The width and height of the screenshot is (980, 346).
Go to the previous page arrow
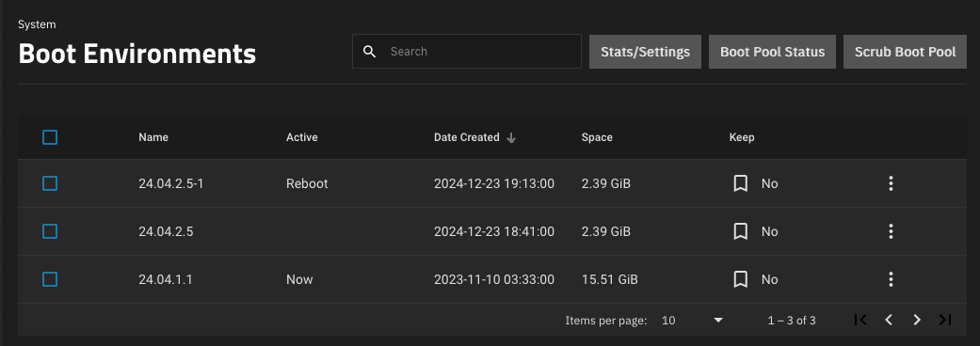(888, 320)
